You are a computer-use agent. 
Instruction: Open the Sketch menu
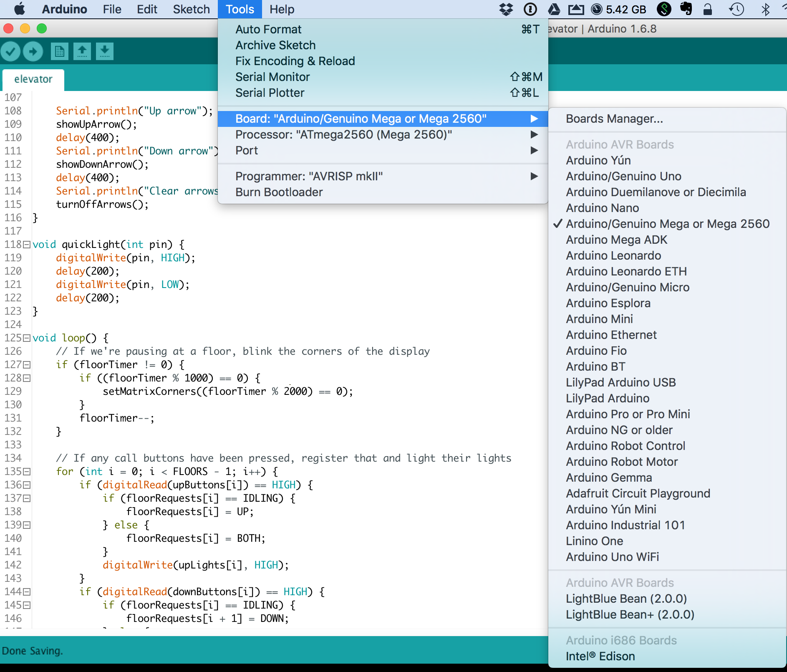[191, 9]
